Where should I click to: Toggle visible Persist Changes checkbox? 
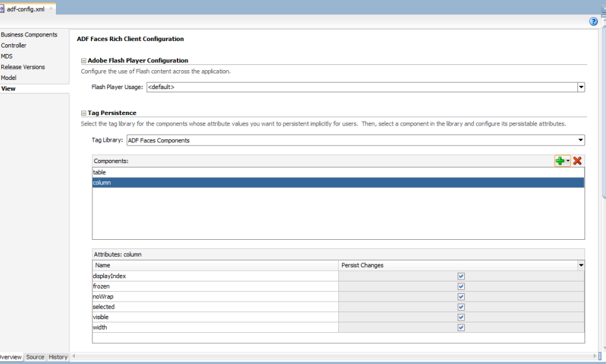click(461, 317)
